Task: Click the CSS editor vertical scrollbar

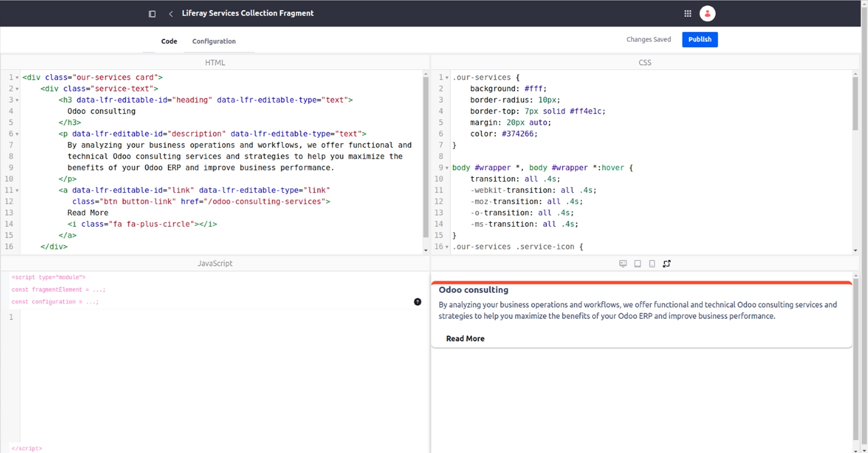Action: click(x=855, y=104)
